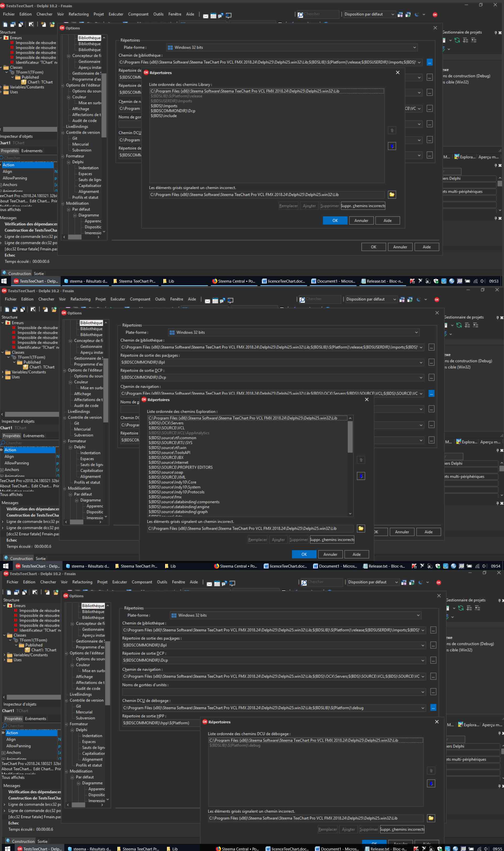Click move-down arrow in DCU de débogage dialog
504x851 pixels.
pyautogui.click(x=431, y=783)
